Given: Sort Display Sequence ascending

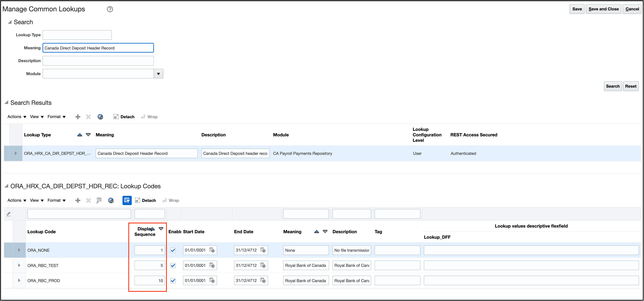Looking at the screenshot, I should click(x=153, y=229).
